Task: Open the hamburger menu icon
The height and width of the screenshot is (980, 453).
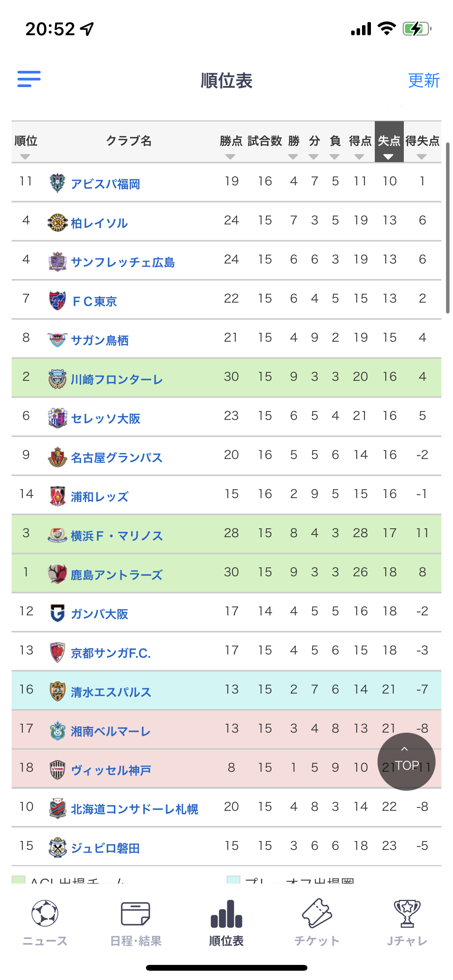Action: [29, 79]
